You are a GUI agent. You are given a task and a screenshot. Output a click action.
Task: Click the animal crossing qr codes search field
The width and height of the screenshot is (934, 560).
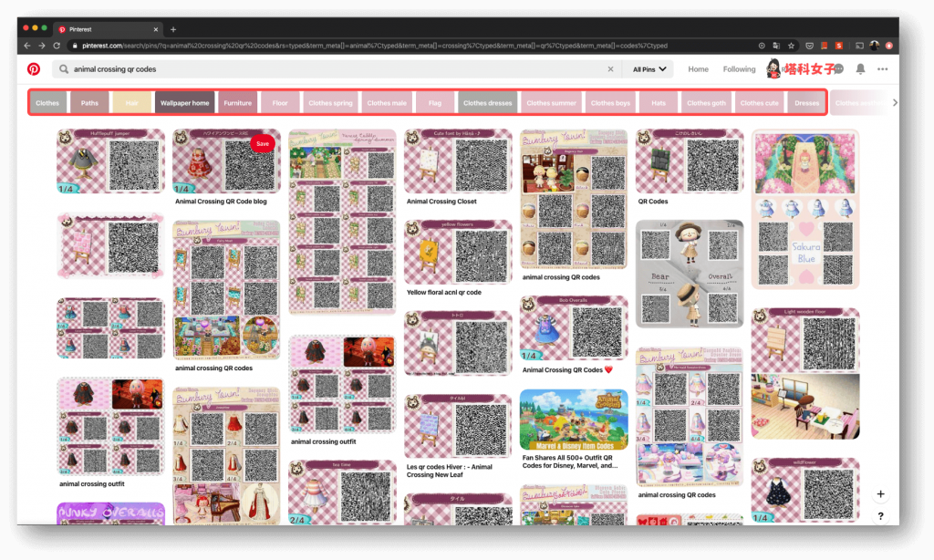point(328,69)
